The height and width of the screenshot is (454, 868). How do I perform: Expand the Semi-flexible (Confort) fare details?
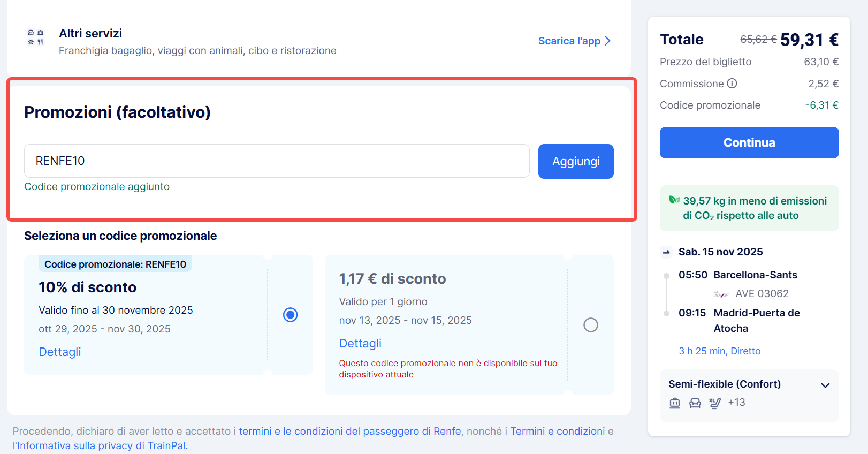(x=825, y=385)
